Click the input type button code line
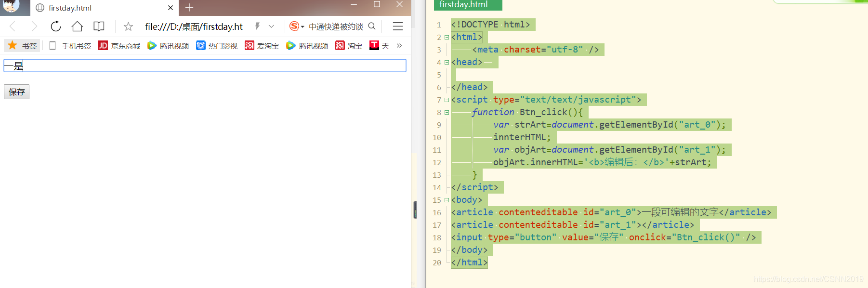868x288 pixels. pyautogui.click(x=604, y=237)
